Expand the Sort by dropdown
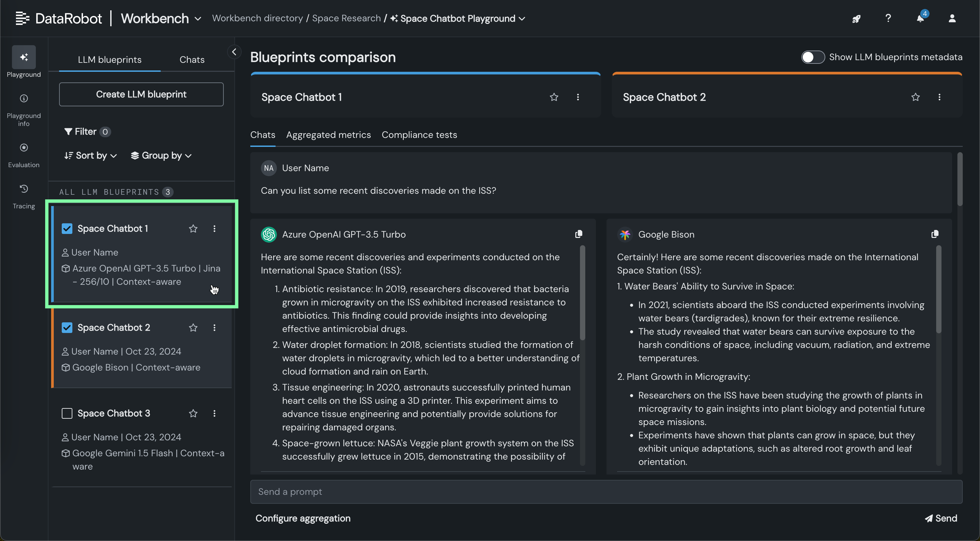980x541 pixels. pyautogui.click(x=91, y=155)
